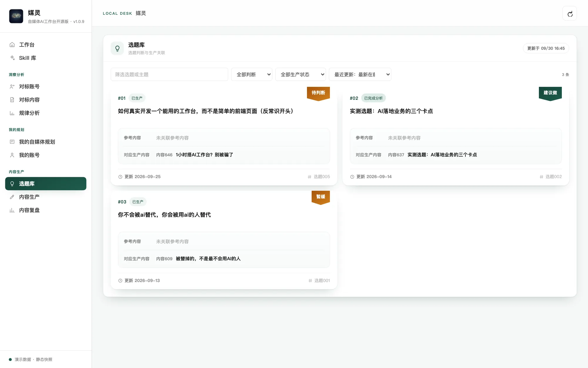Open the 全部生产状态 dropdown
The width and height of the screenshot is (588, 368).
pos(301,74)
